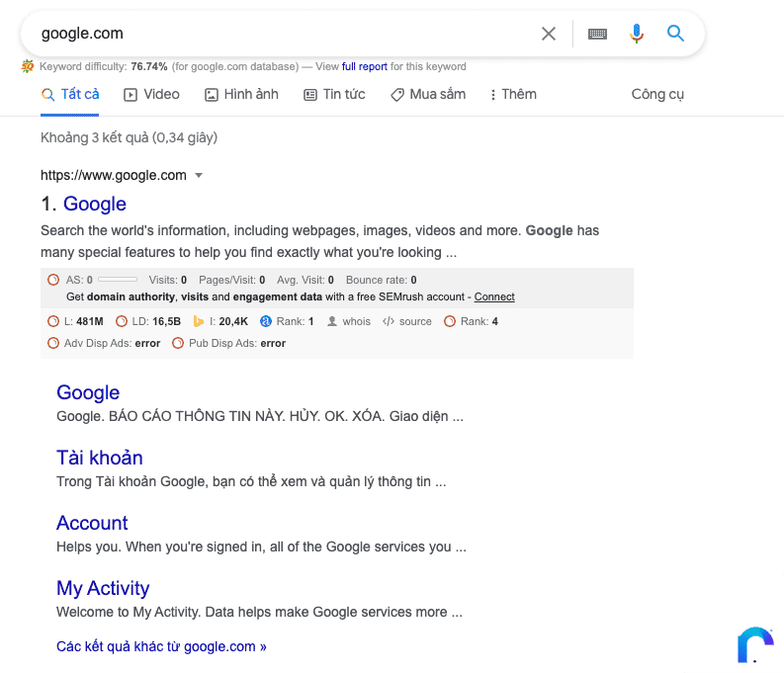Click the Adv Disp Ads icon

pyautogui.click(x=53, y=343)
